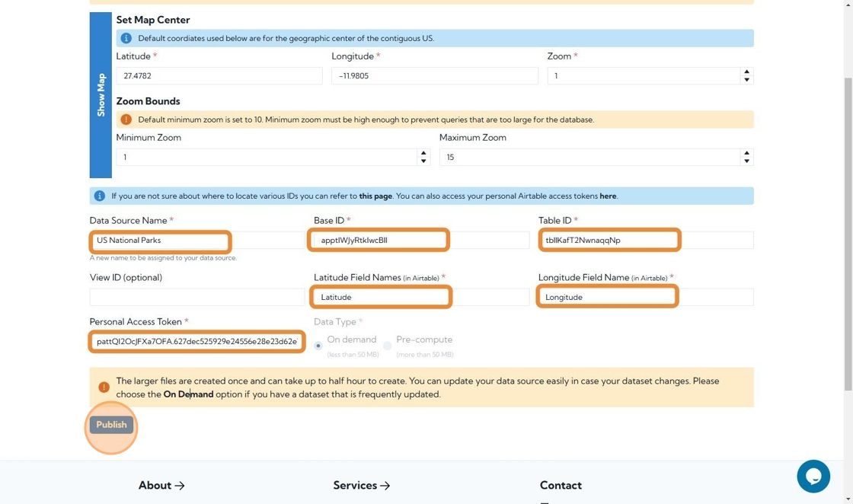Open the chat support bubble icon
The image size is (853, 504).
813,477
